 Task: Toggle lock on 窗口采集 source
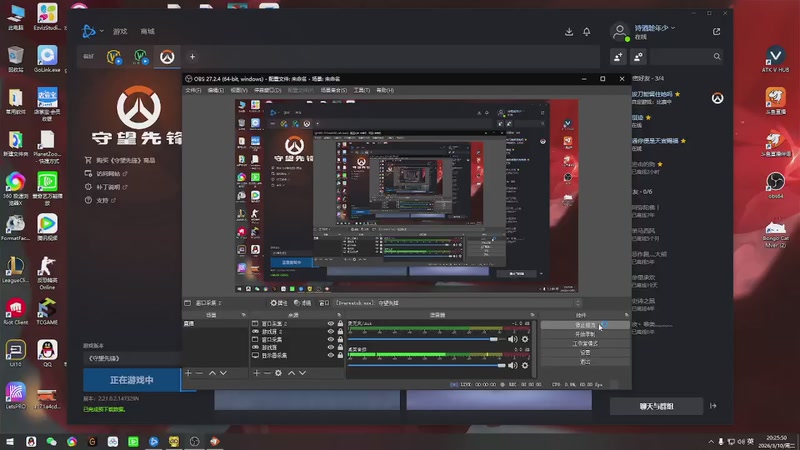340,339
